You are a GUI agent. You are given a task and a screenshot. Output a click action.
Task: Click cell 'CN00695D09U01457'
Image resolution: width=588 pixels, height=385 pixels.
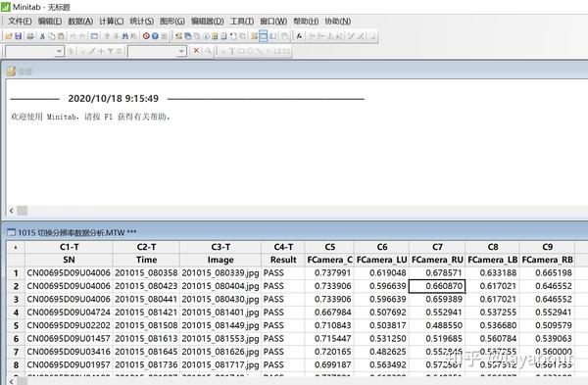point(69,339)
